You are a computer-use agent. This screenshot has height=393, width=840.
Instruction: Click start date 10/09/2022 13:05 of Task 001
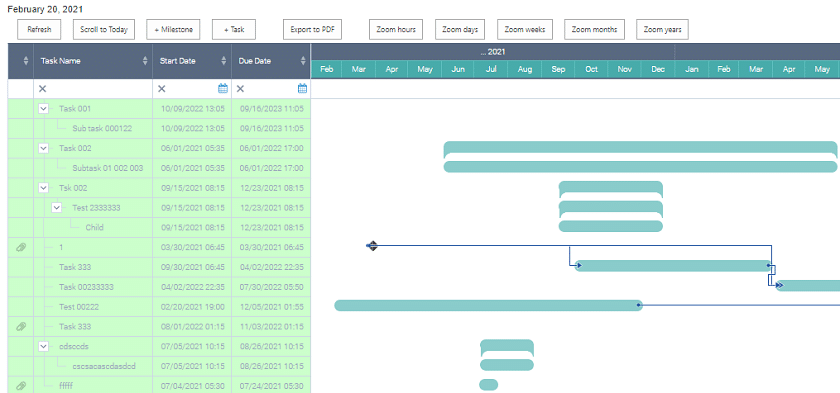[x=193, y=109]
